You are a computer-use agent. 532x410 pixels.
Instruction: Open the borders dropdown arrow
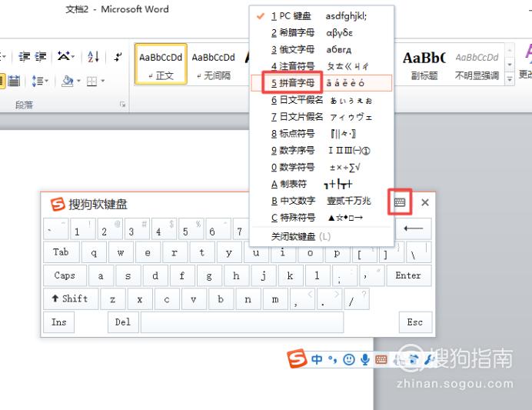102,81
